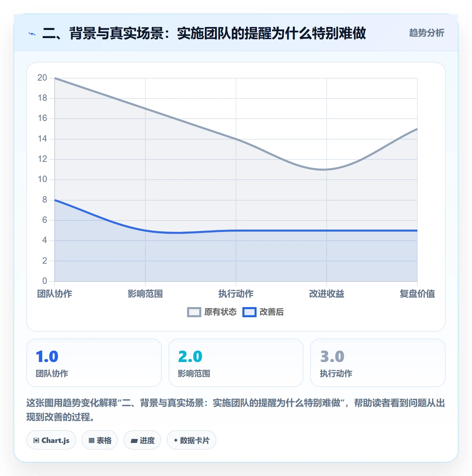Select the 数据卡片 tag chip

[191, 440]
